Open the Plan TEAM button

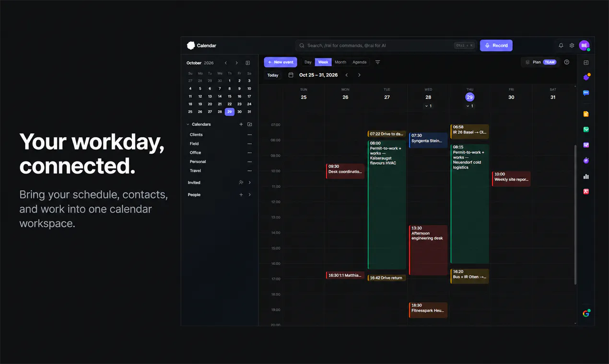click(540, 62)
